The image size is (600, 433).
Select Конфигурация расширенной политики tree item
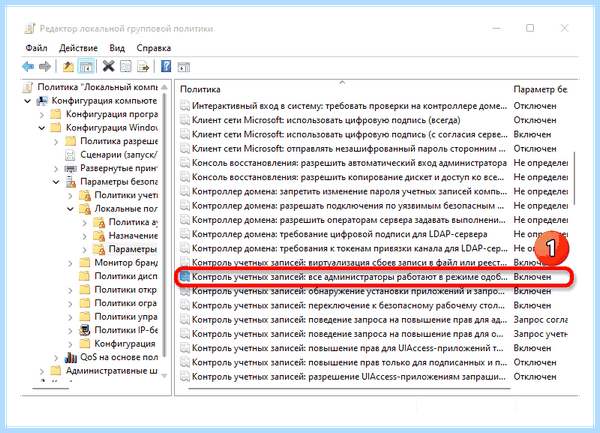click(118, 344)
